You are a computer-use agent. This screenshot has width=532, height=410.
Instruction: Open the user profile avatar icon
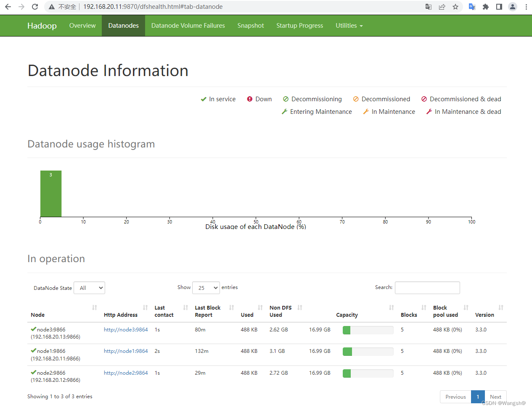[x=513, y=7]
